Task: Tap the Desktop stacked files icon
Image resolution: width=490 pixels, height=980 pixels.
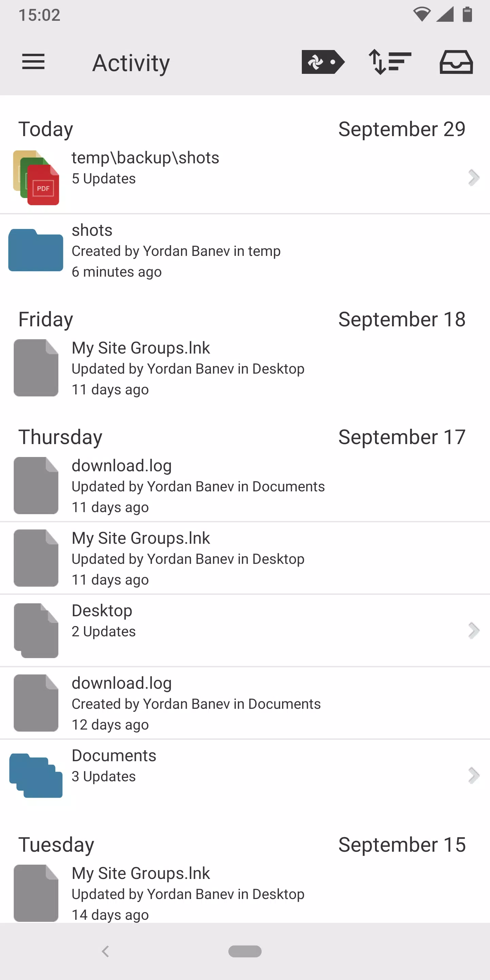Action: click(x=36, y=631)
